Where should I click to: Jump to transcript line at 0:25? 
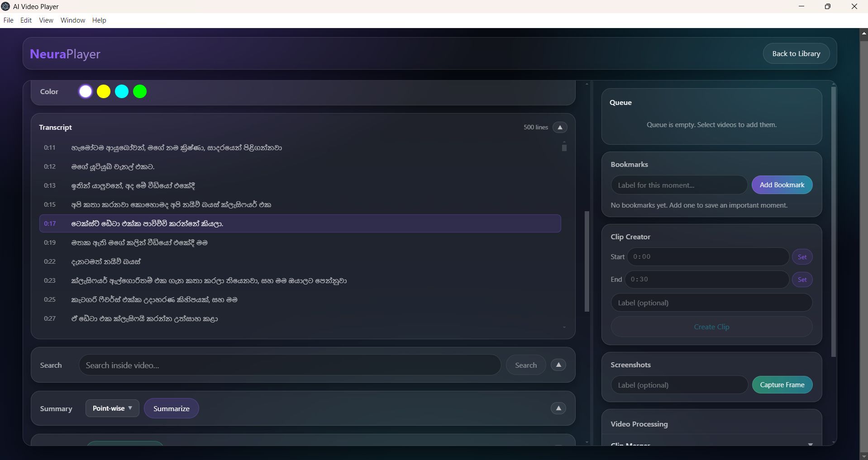[300, 300]
